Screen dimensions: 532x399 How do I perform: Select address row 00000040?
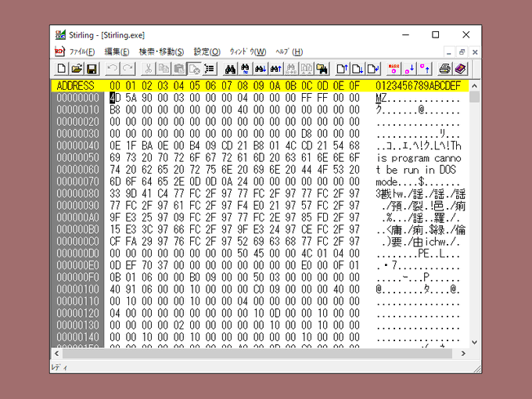point(77,146)
